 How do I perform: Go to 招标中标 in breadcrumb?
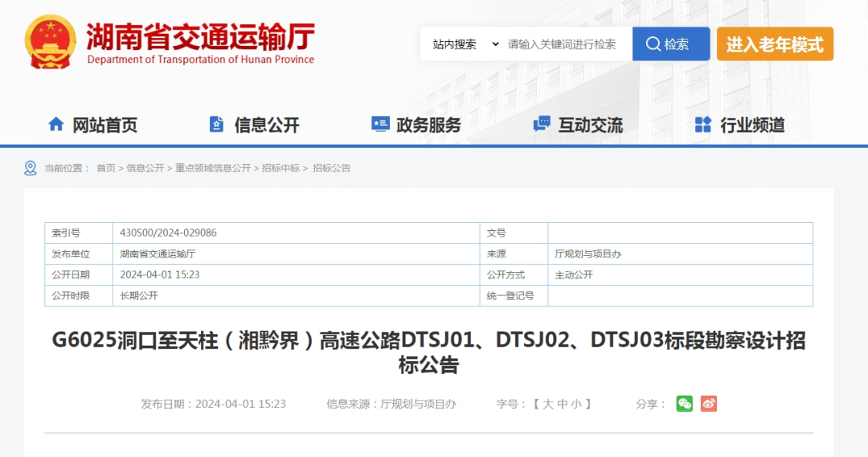[280, 168]
